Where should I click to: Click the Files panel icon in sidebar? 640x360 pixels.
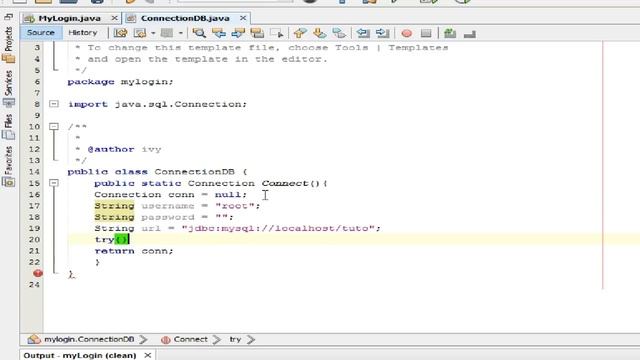point(9,135)
